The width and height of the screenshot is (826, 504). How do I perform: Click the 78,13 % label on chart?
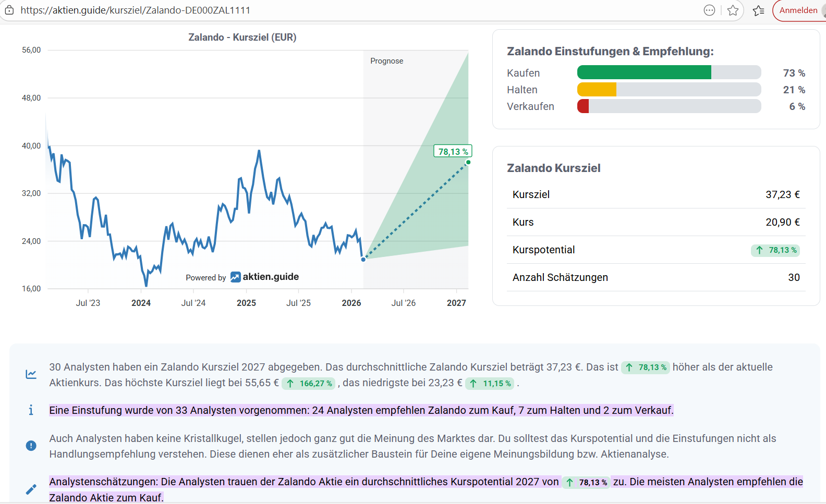(x=453, y=152)
